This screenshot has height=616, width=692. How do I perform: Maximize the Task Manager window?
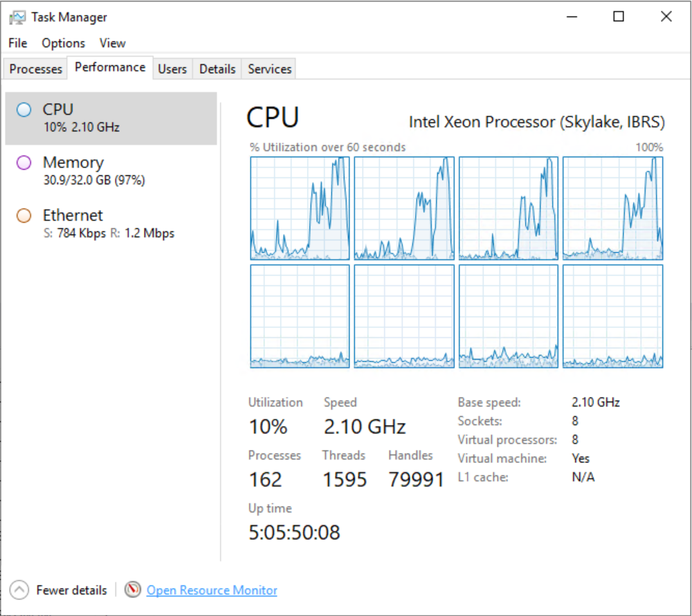click(619, 17)
